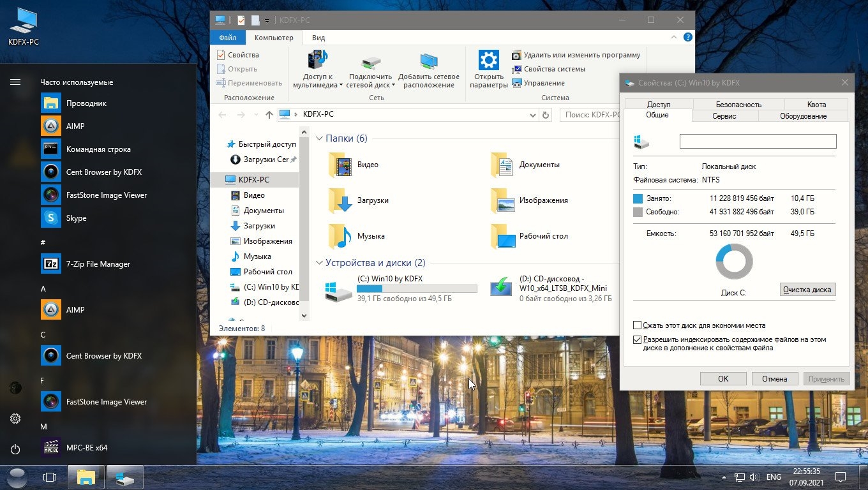Launch AIMP from frequently used list
Screen dimensions: 868x490
click(x=75, y=126)
